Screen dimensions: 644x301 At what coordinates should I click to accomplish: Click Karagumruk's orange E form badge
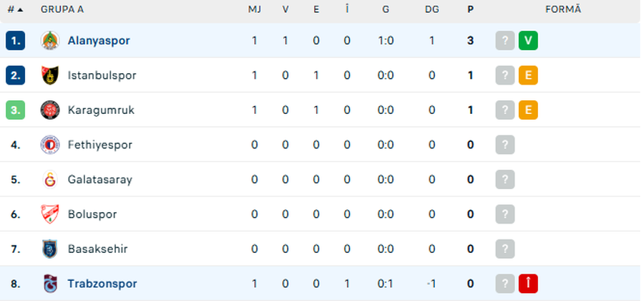pyautogui.click(x=528, y=110)
